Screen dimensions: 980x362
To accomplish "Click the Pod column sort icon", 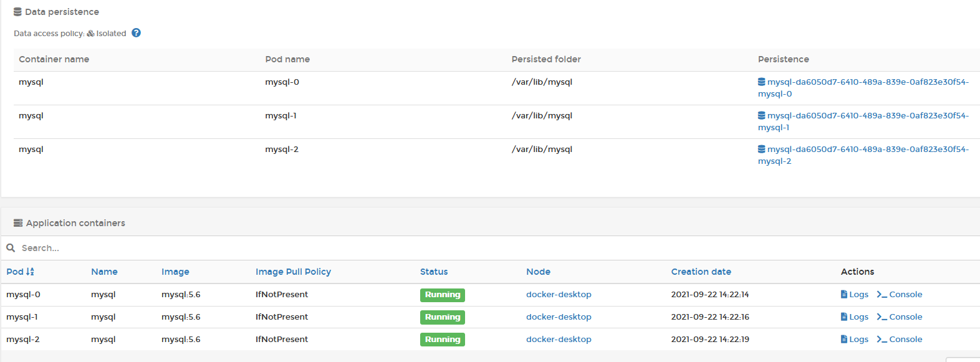I will (30, 272).
